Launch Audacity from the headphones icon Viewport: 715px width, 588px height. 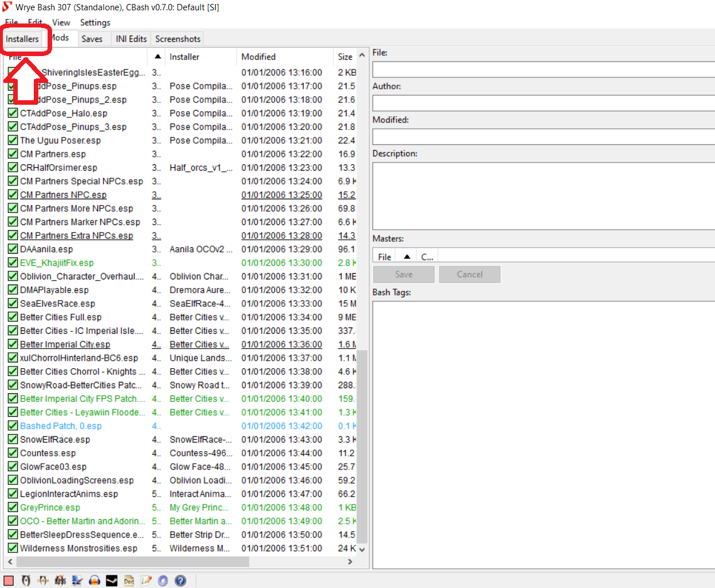tap(95, 581)
